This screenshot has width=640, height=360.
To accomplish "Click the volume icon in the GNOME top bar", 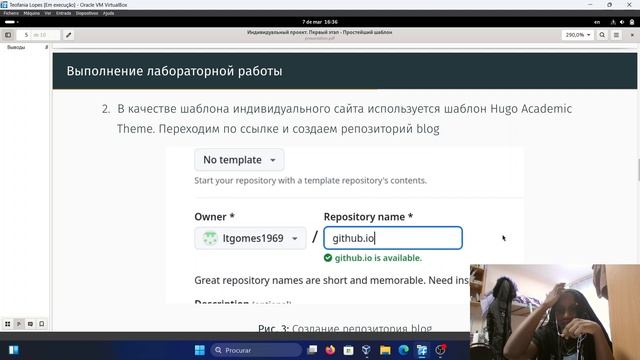I will pos(622,22).
